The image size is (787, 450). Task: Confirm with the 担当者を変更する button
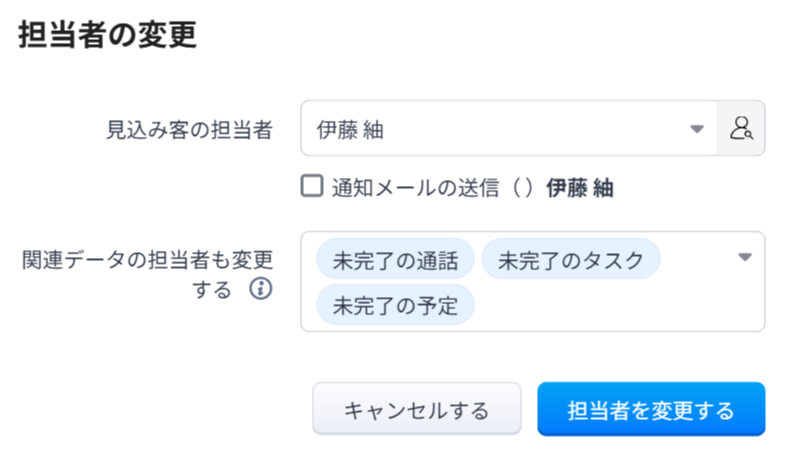click(651, 409)
